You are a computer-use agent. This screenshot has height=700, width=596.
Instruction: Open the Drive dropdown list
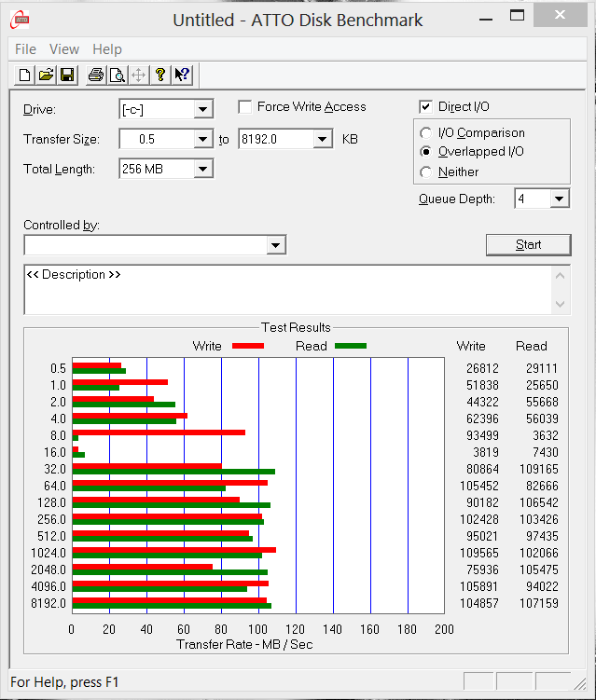(203, 110)
